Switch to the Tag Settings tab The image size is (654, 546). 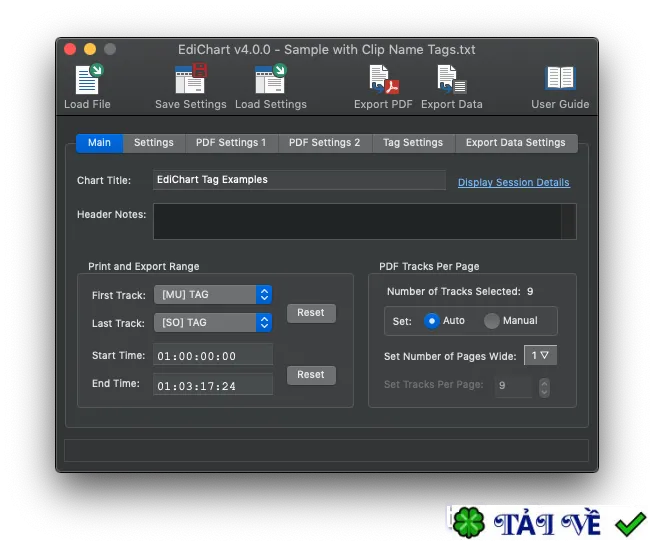413,143
